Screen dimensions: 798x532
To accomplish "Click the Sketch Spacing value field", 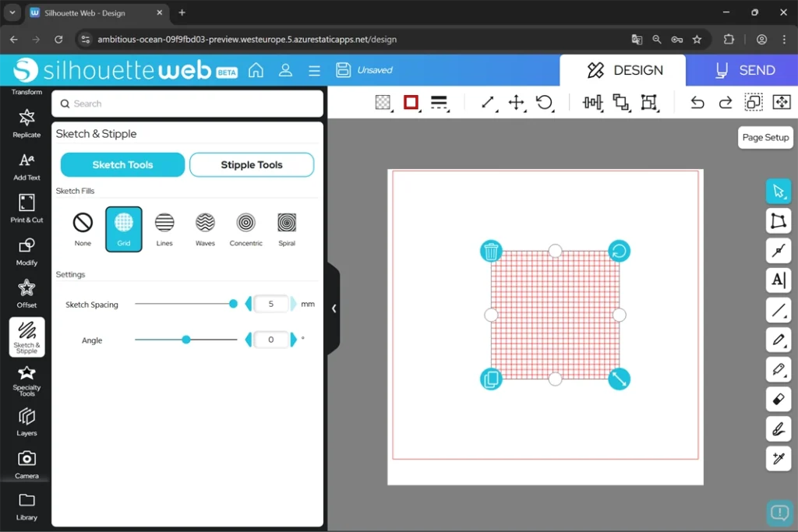I will pos(271,304).
